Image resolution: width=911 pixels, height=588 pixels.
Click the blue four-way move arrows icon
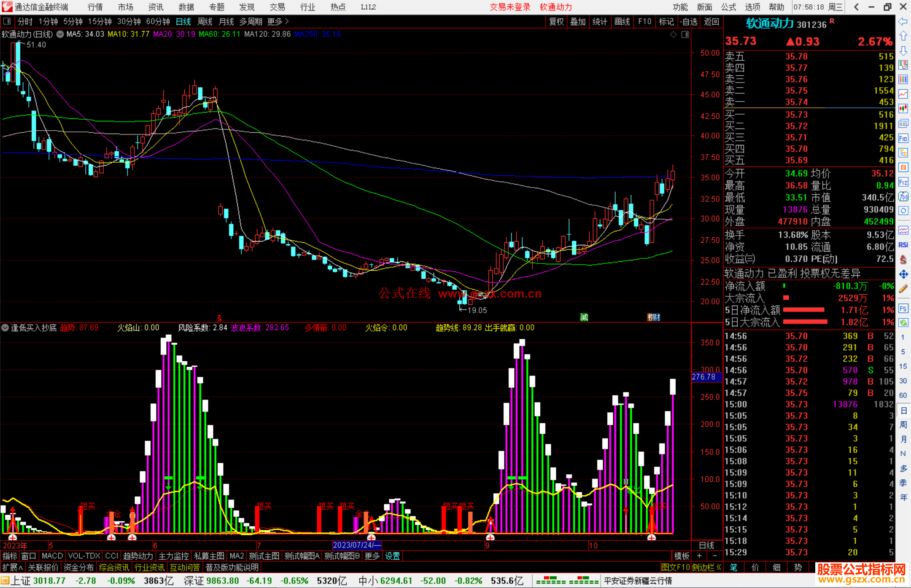pos(903,274)
